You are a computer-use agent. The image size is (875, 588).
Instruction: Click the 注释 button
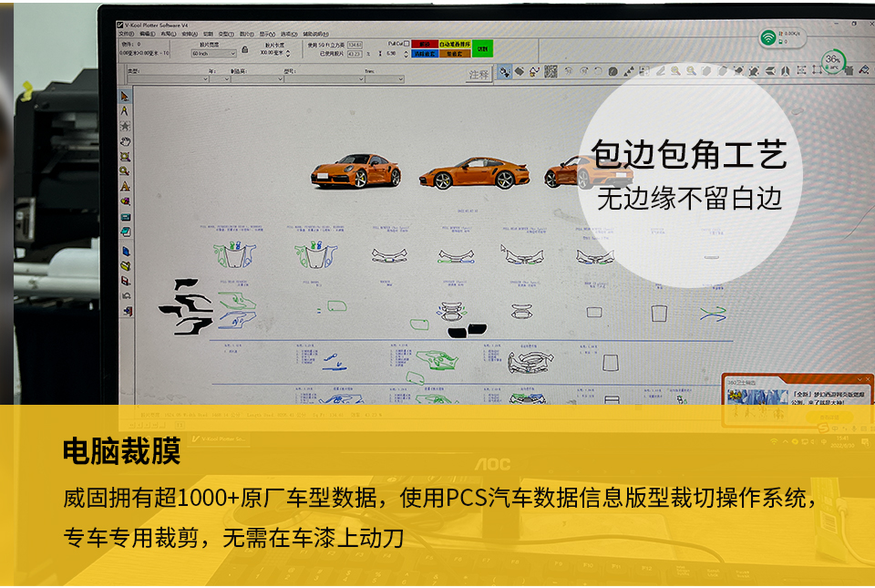[x=479, y=74]
